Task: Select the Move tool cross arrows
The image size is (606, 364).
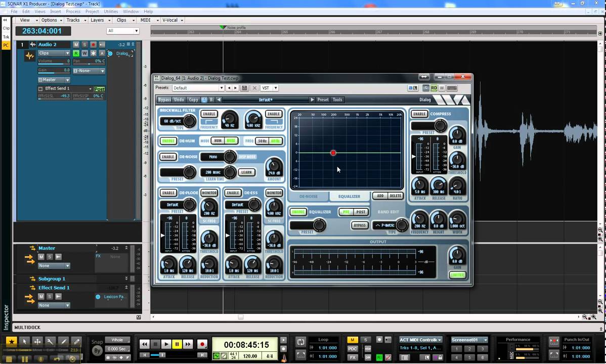Action: pos(37,341)
